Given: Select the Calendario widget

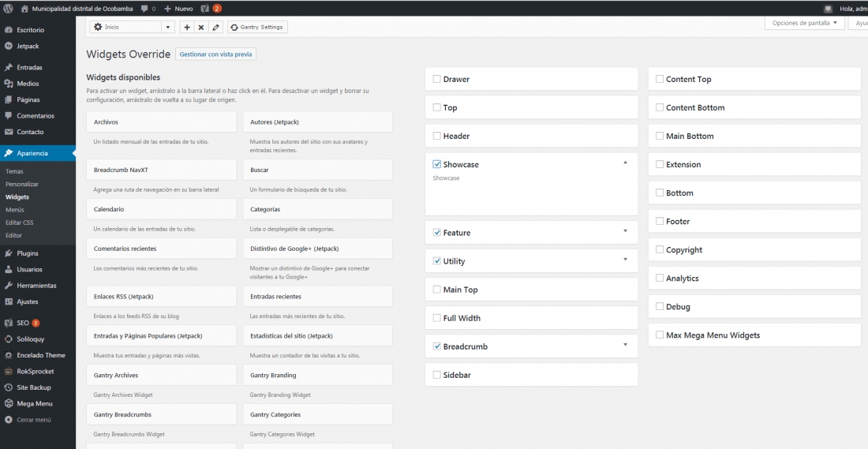Looking at the screenshot, I should (x=161, y=209).
